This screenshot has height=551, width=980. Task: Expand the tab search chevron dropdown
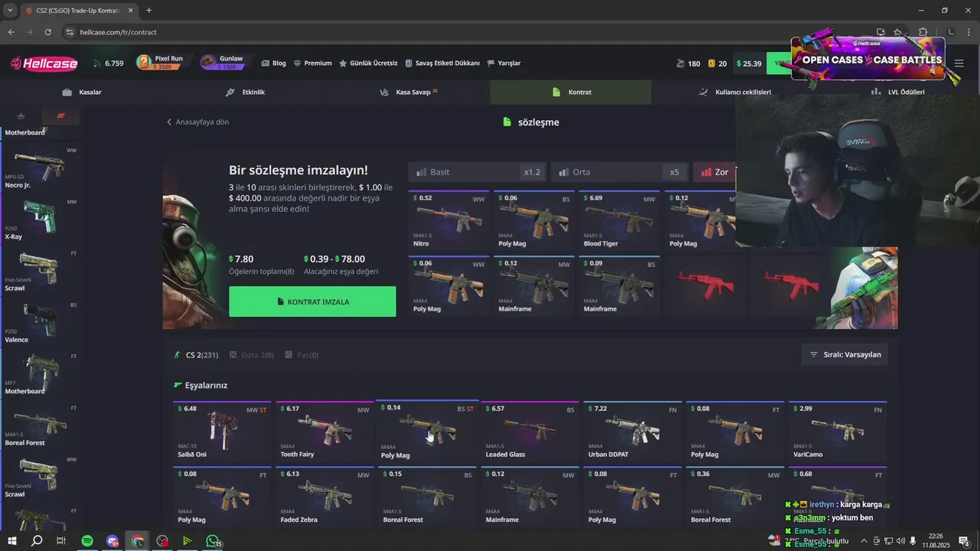(9, 11)
